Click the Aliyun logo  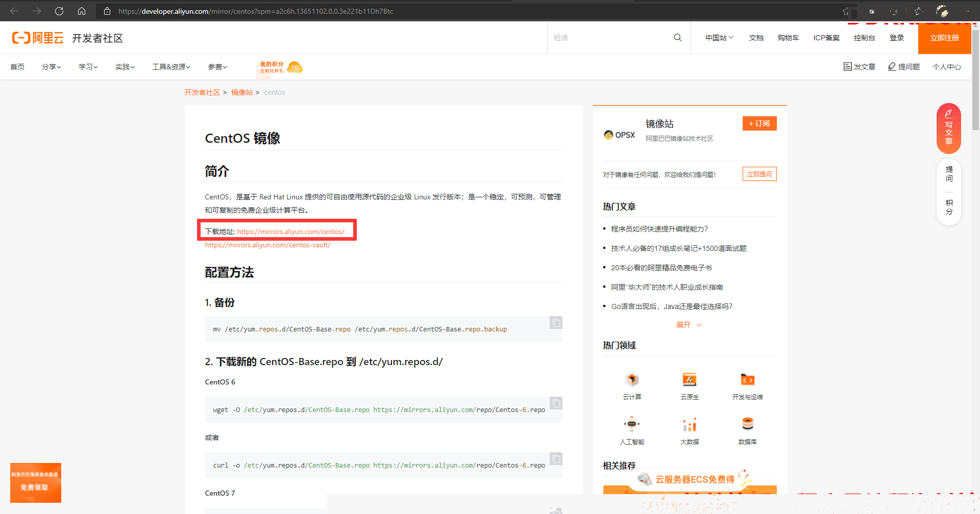point(38,38)
